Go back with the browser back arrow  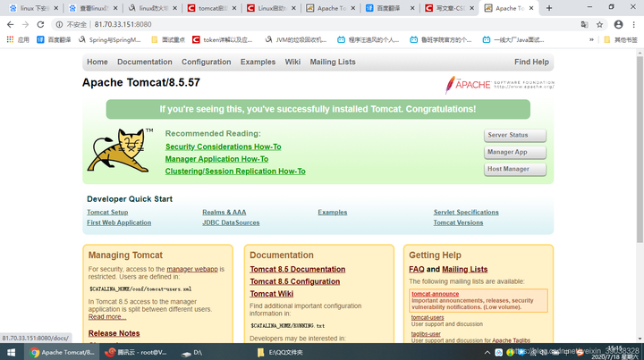[x=10, y=25]
